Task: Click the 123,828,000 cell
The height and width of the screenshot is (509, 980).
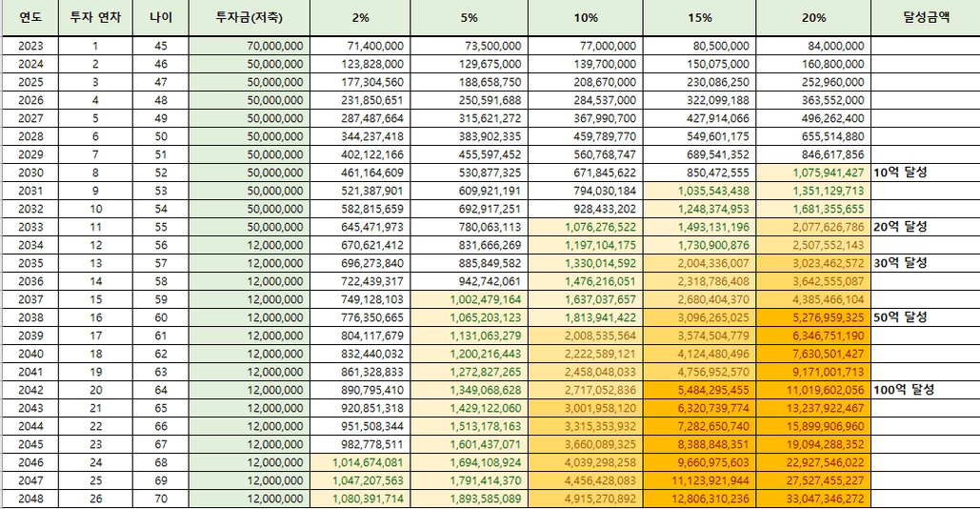Action: click(x=360, y=64)
